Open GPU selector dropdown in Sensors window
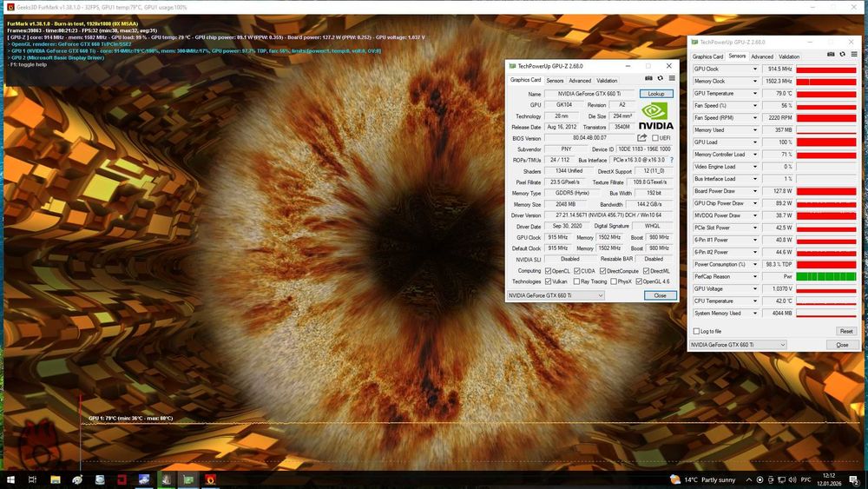 click(739, 345)
